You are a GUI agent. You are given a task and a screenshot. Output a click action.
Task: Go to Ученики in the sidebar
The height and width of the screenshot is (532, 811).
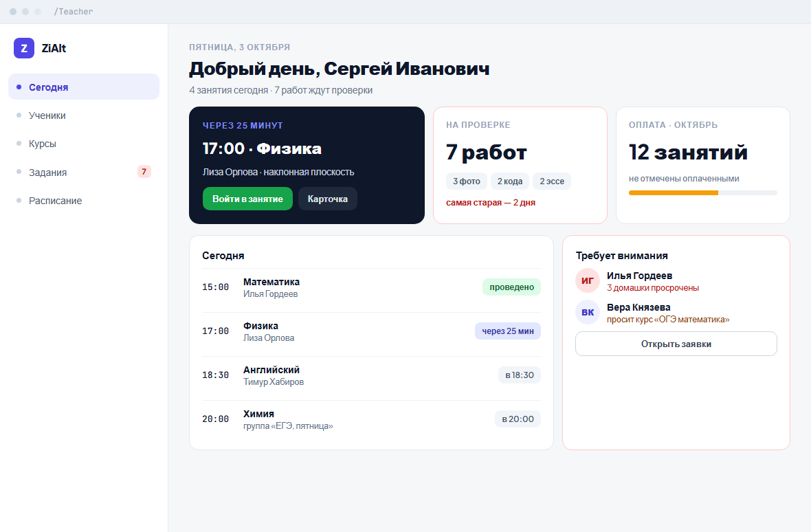[84, 115]
